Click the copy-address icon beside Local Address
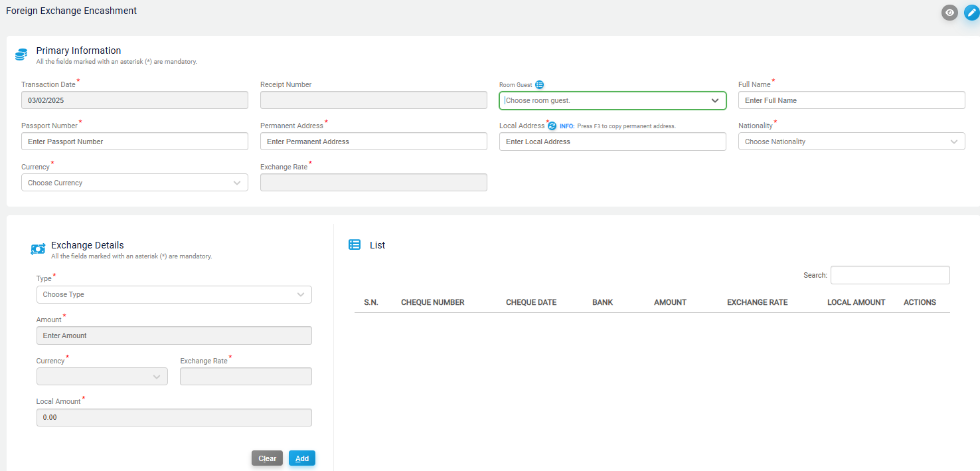This screenshot has width=980, height=471. [552, 126]
